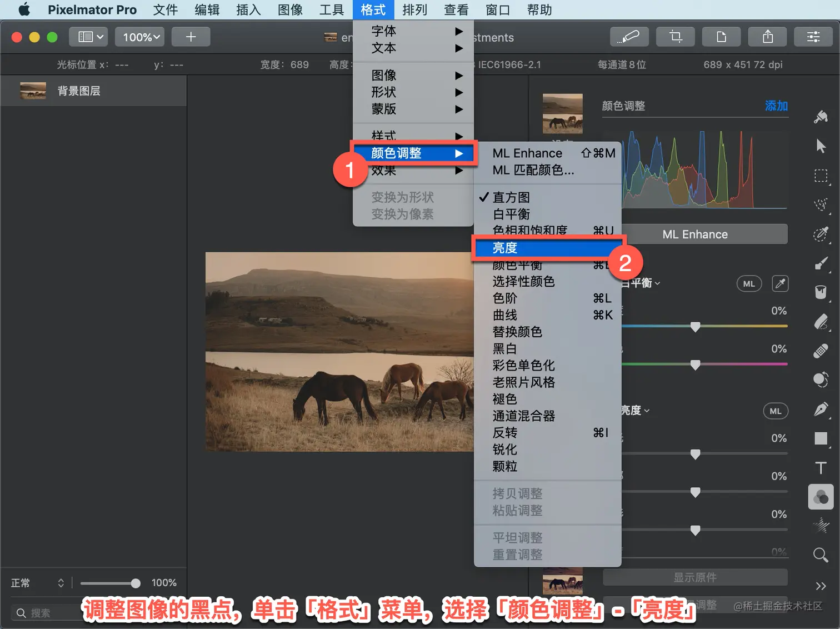This screenshot has height=629, width=840.
Task: Select the Style (paint) tool icon
Action: click(x=821, y=117)
